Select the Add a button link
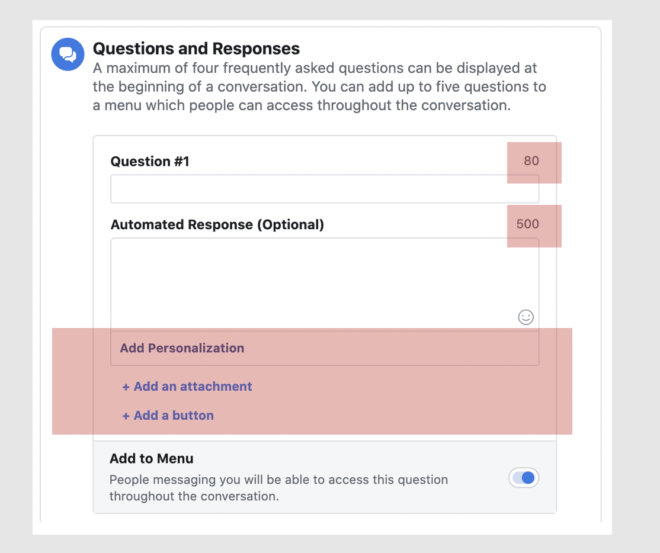Viewport: 660px width, 553px height. (x=168, y=415)
